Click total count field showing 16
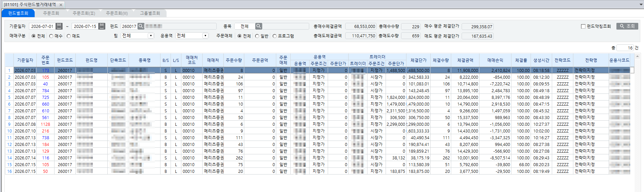The image size is (644, 192). click(x=625, y=48)
